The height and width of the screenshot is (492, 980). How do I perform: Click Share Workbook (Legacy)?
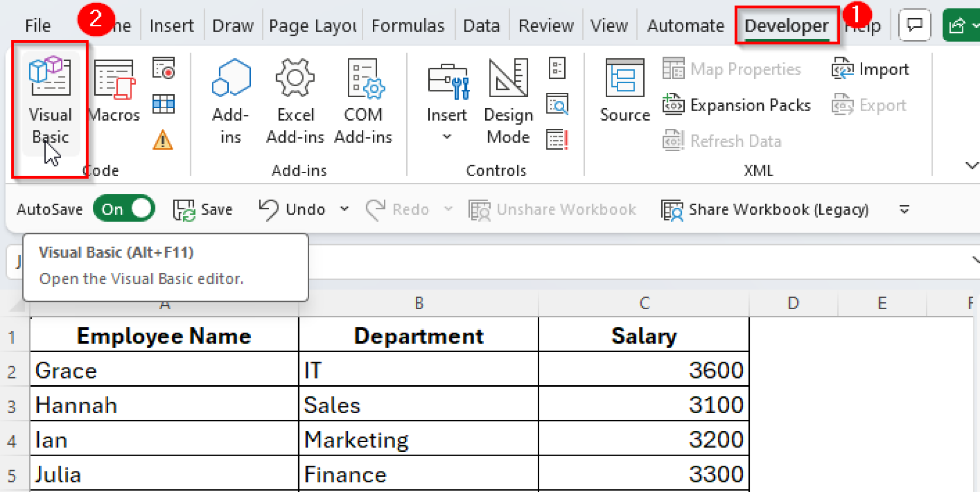tap(766, 209)
